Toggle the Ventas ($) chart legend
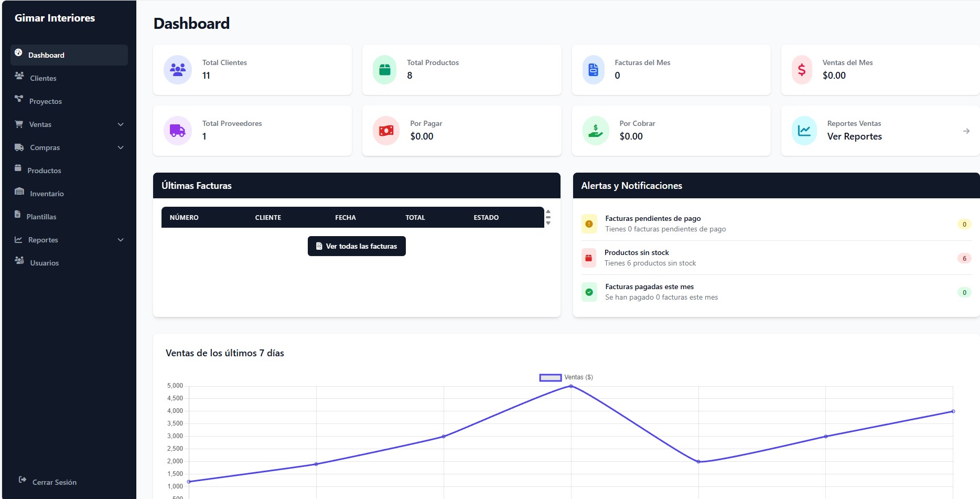Screen dimensions: 980x499 pyautogui.click(x=566, y=377)
